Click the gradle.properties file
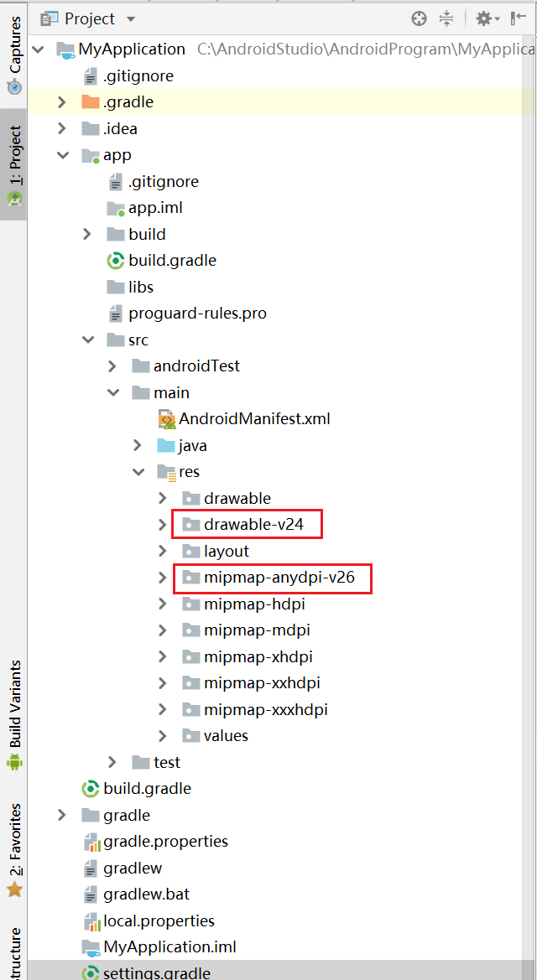The width and height of the screenshot is (537, 980). tap(162, 841)
